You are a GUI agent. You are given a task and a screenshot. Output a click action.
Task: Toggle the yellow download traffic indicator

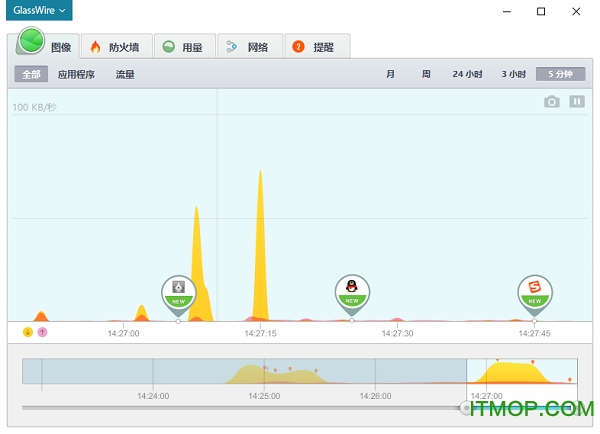27,332
